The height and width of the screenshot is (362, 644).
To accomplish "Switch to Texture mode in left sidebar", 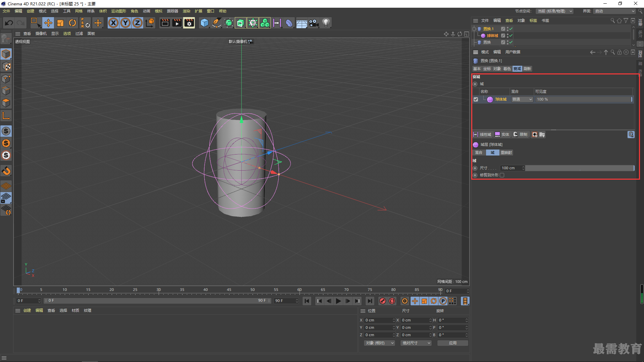I will pos(6,66).
